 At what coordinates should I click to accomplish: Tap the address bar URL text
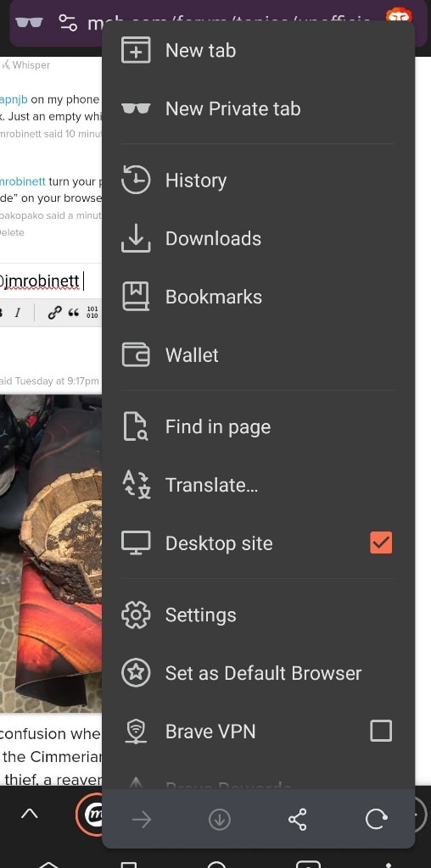[230, 23]
